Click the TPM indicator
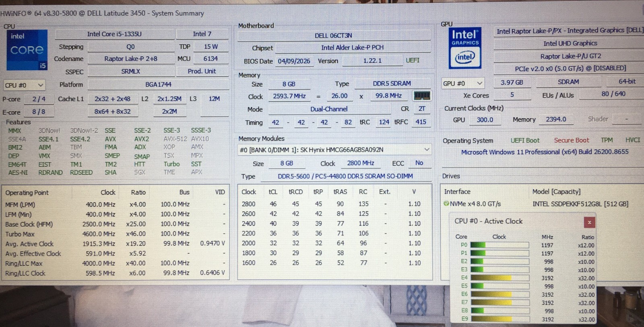This screenshot has width=644, height=327. point(607,140)
